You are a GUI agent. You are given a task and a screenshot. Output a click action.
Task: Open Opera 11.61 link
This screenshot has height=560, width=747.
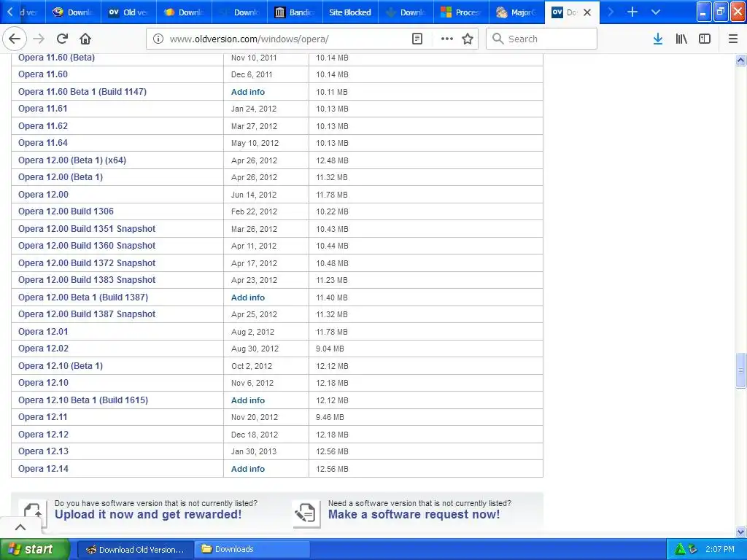click(43, 109)
